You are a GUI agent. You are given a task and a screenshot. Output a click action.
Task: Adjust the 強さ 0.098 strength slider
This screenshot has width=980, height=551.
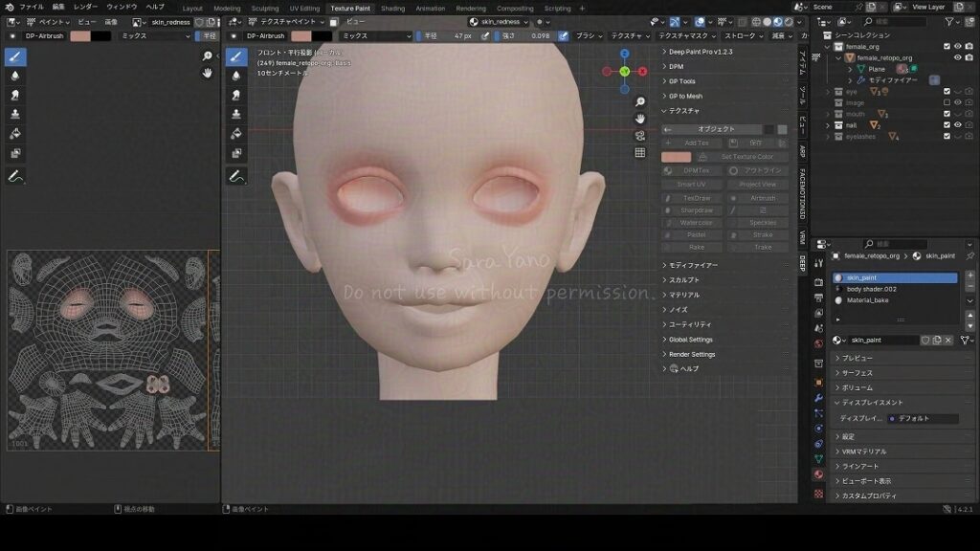click(527, 35)
